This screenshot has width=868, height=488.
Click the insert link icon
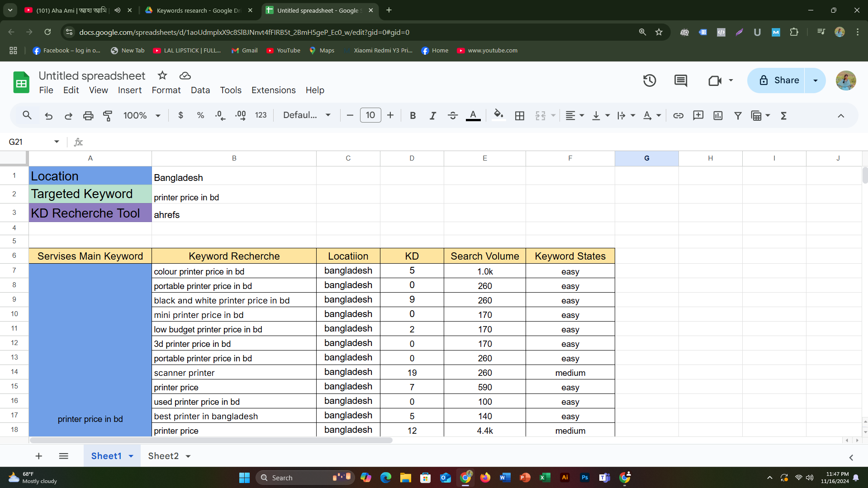pos(678,116)
